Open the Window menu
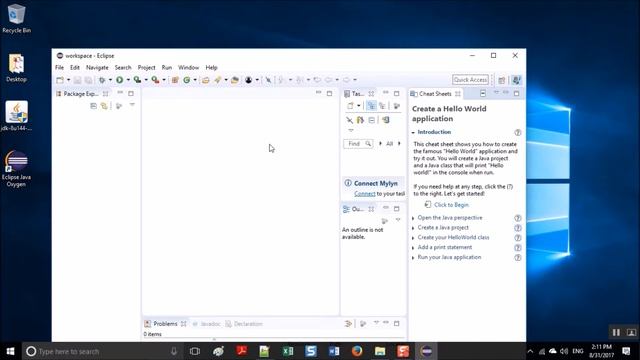Screen dimensions: 640x360 (x=188, y=67)
